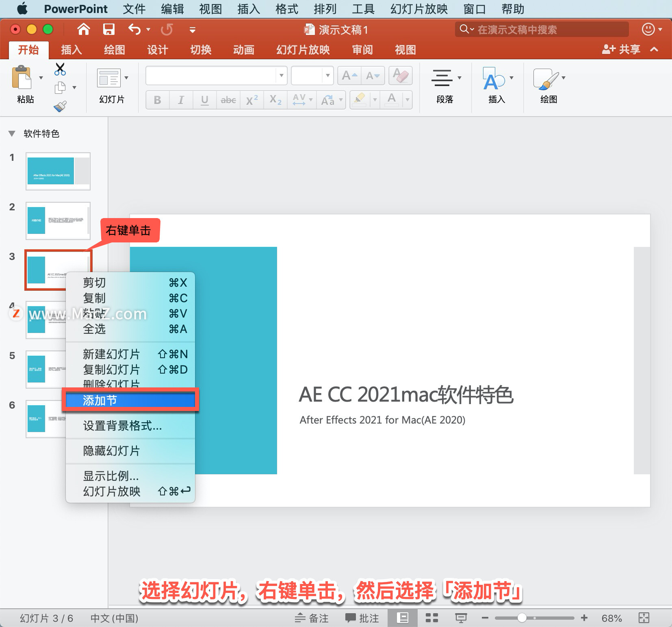Copy using the duplicate pages icon

[x=60, y=87]
